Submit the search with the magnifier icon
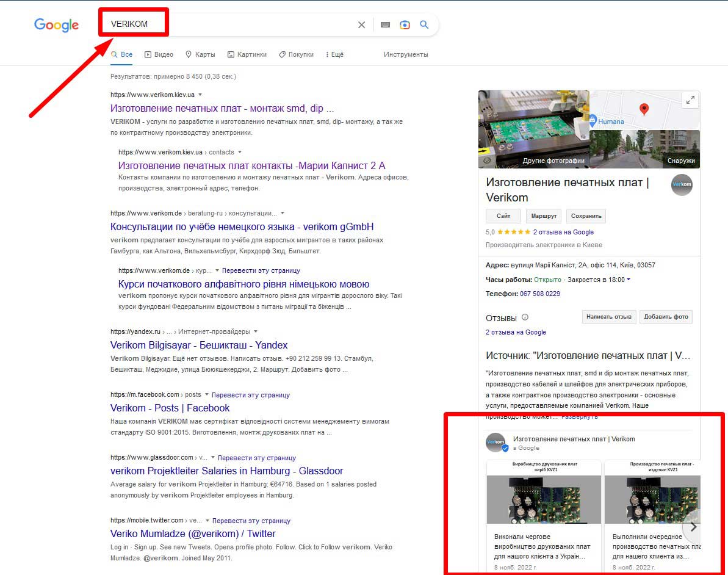 tap(424, 24)
